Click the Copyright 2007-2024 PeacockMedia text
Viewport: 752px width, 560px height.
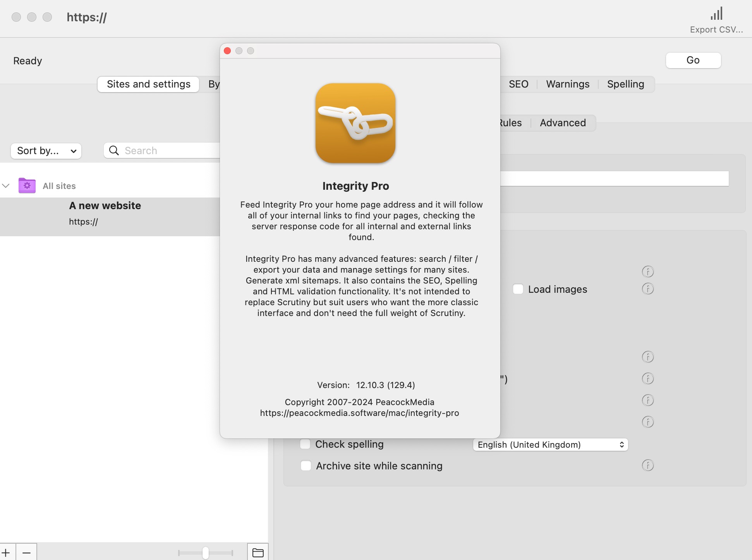click(359, 402)
